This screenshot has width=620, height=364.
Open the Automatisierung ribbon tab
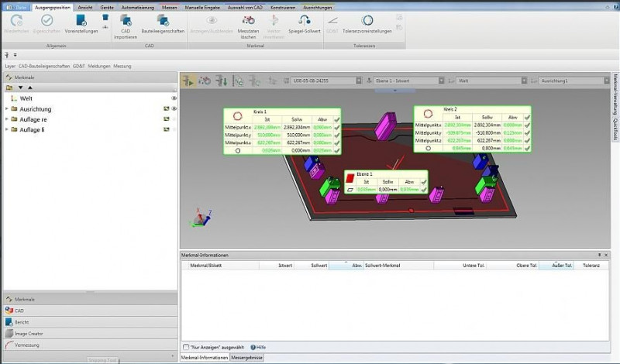coord(138,8)
